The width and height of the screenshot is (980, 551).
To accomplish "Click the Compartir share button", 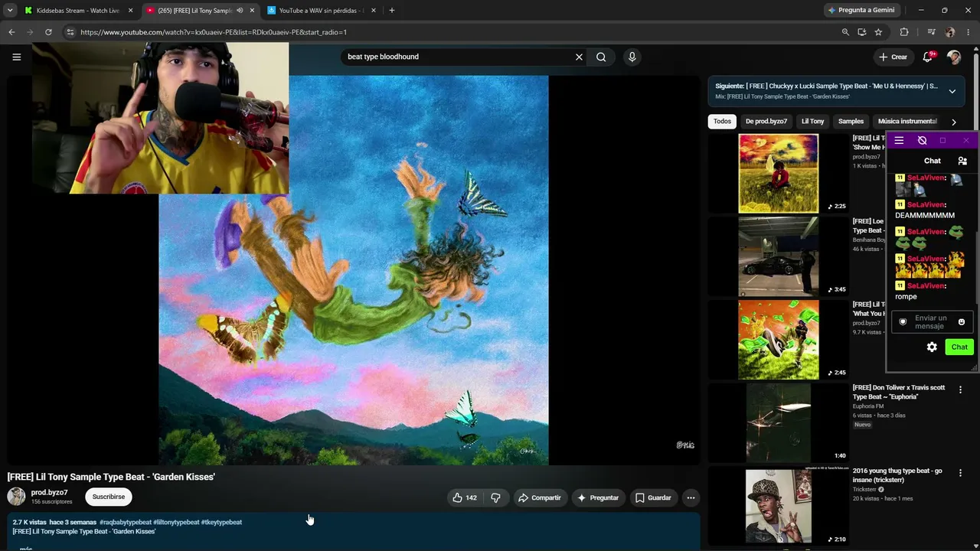I will pos(540,497).
